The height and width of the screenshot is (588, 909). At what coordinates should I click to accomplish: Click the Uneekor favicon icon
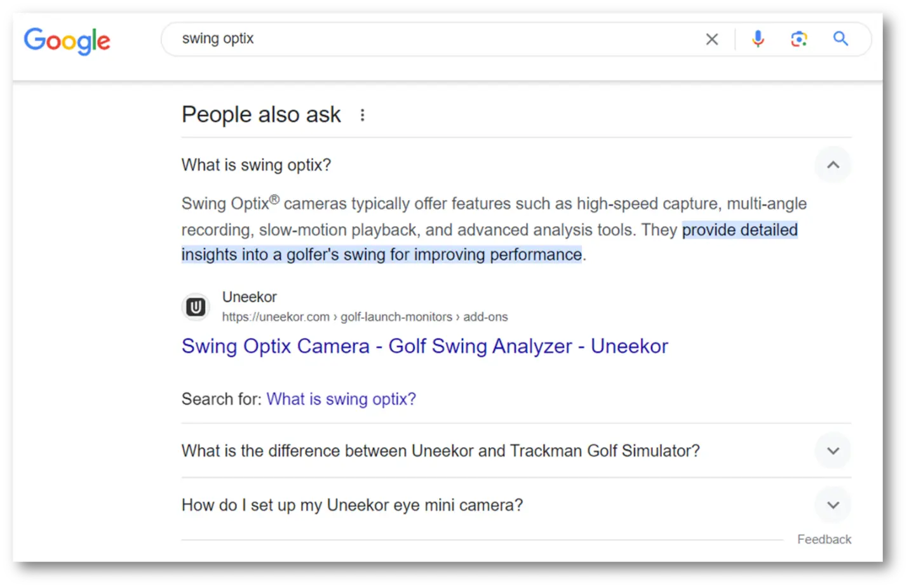point(196,307)
